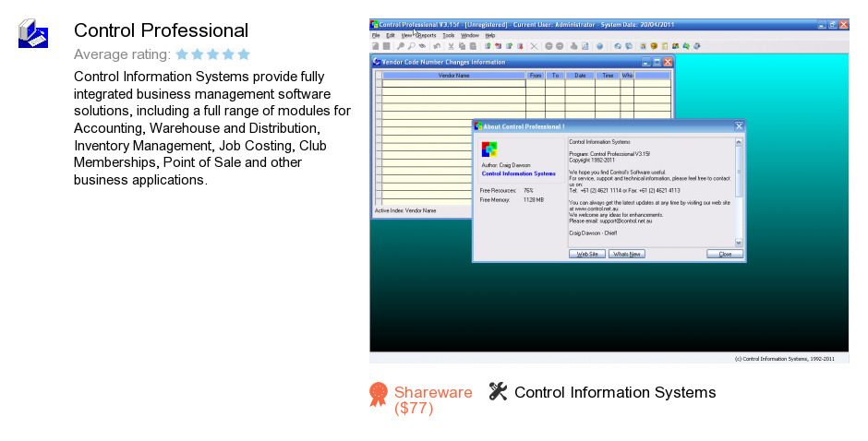Click the Date column header

click(580, 76)
